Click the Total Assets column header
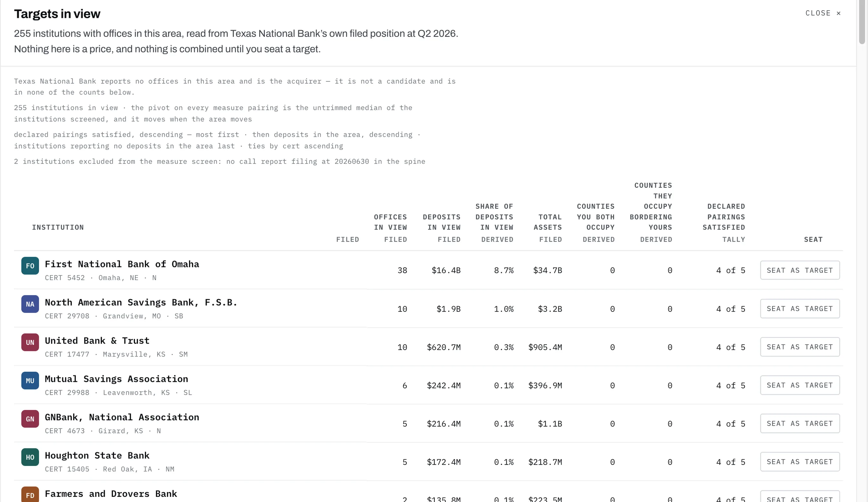This screenshot has width=868, height=502. point(548,222)
